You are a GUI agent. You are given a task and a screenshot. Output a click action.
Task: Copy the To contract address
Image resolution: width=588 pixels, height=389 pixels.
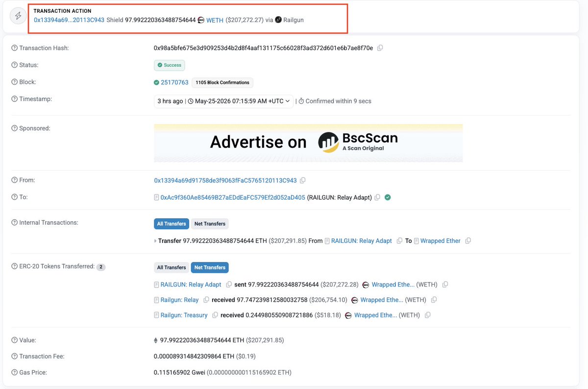click(x=377, y=198)
